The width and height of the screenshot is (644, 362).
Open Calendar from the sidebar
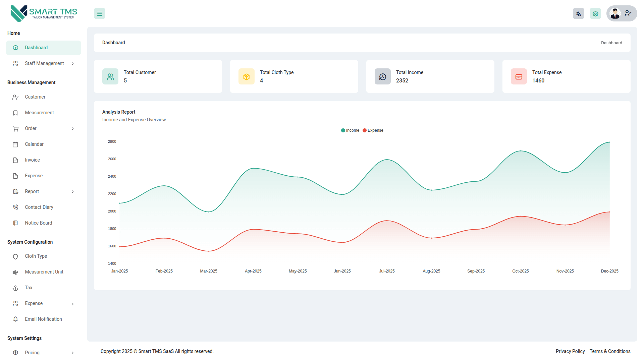coord(34,144)
